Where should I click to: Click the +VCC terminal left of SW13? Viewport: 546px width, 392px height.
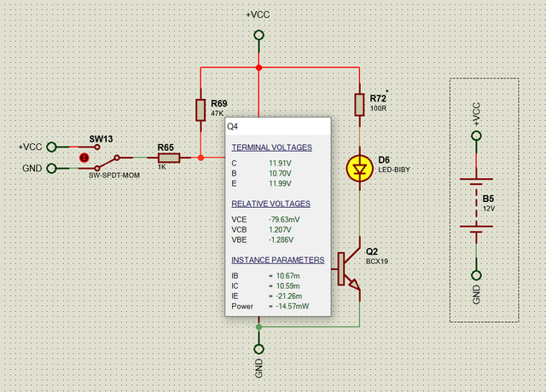pyautogui.click(x=51, y=147)
